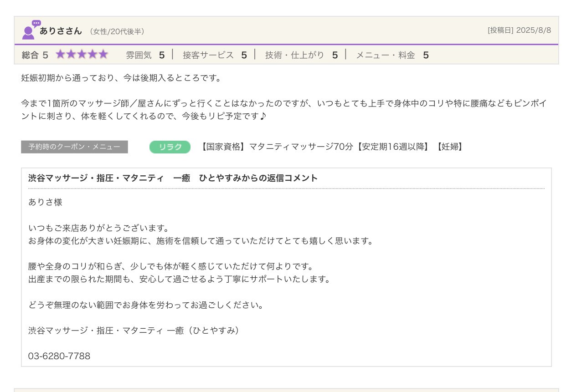Click the 総合 5 overall score label

[35, 55]
